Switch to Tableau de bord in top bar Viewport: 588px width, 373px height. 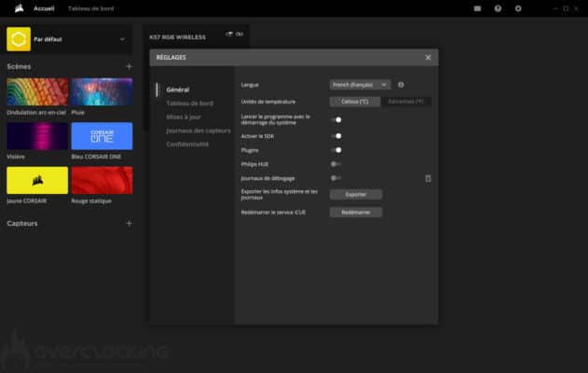point(90,8)
